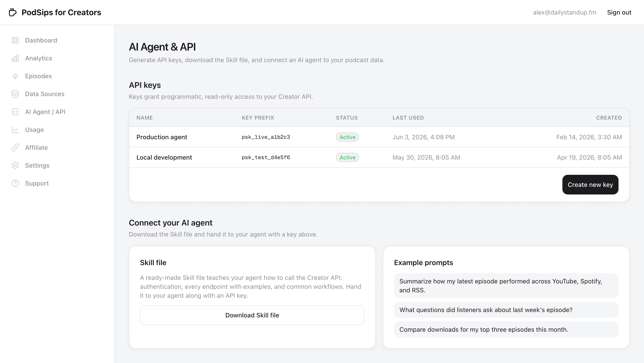Click the NAME column header
Screen dimensions: 644x363
click(144, 118)
